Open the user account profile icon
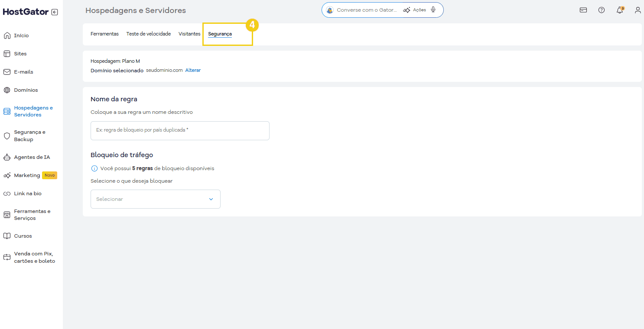 point(637,10)
